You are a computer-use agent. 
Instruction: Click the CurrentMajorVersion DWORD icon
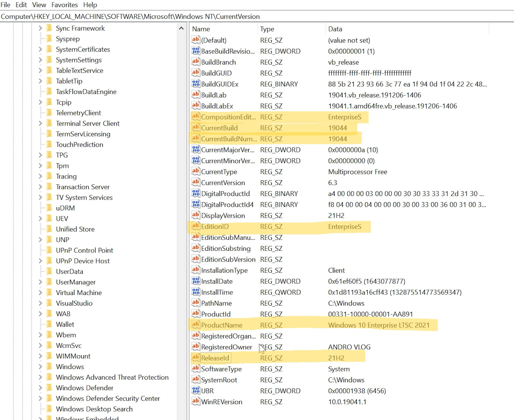[x=195, y=150]
